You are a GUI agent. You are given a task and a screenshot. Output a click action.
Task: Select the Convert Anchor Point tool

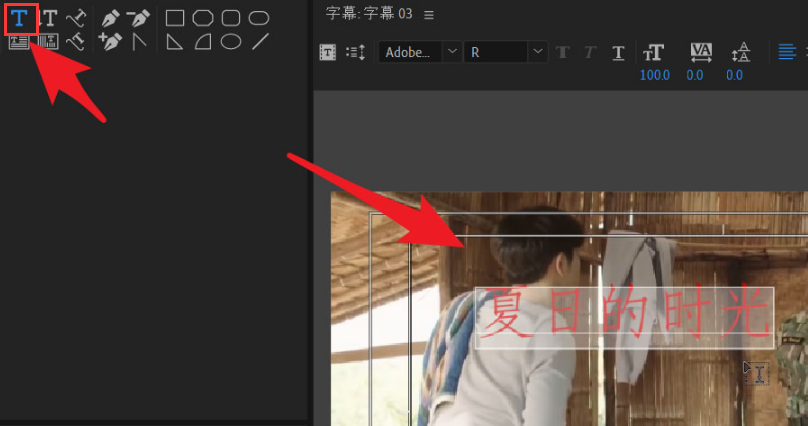139,42
